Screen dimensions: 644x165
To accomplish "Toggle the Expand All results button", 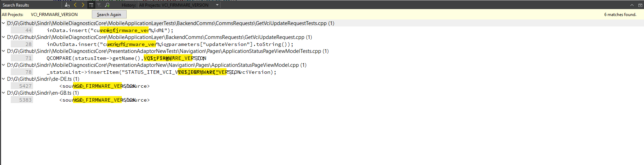I will [x=91, y=5].
